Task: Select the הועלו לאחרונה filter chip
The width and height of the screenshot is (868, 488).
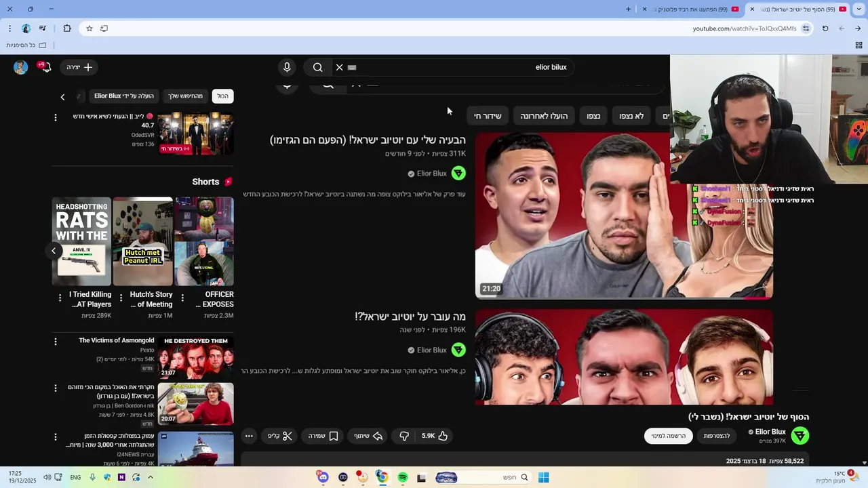Action: click(544, 116)
